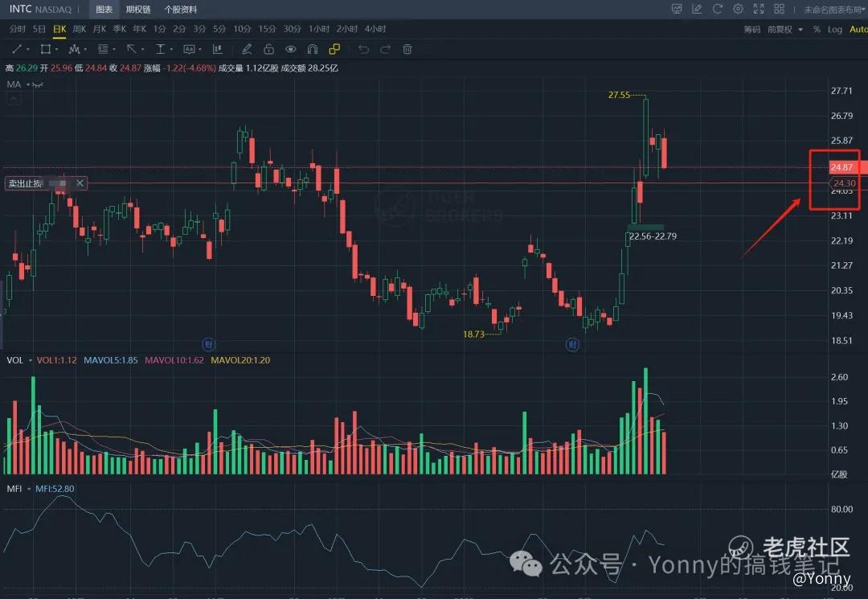Image resolution: width=868 pixels, height=599 pixels.
Task: Select the 15分 timeframe
Action: click(267, 29)
